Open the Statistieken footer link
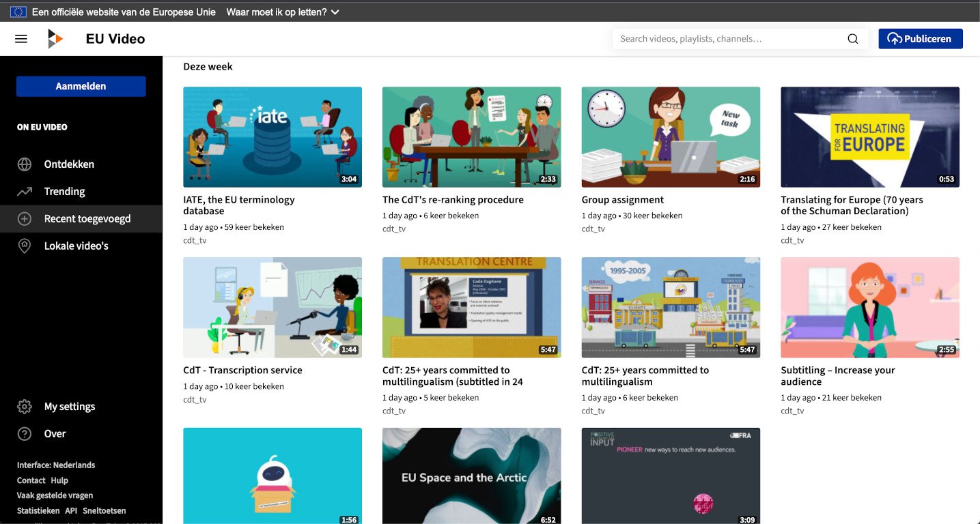The image size is (980, 524). pos(38,510)
